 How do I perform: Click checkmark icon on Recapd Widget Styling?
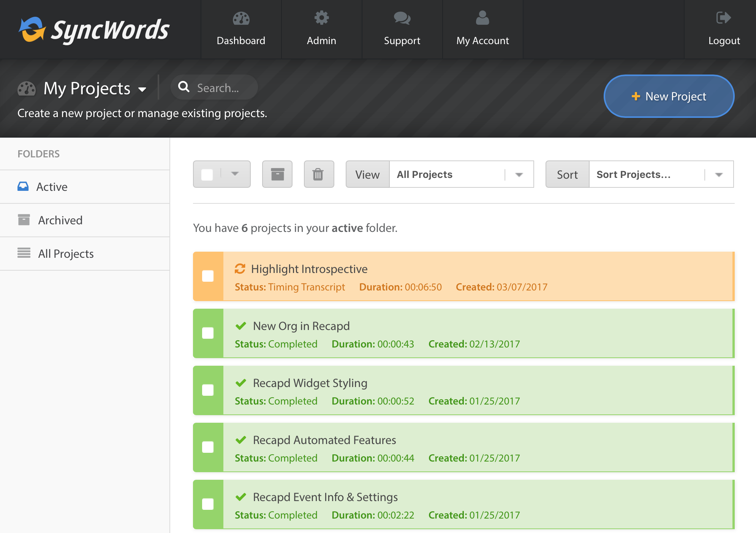[241, 383]
